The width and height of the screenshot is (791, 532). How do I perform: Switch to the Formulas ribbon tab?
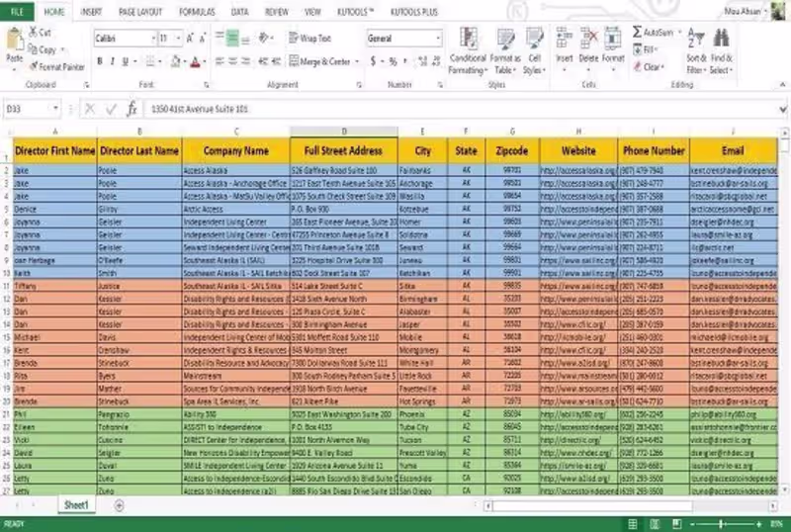coord(197,12)
